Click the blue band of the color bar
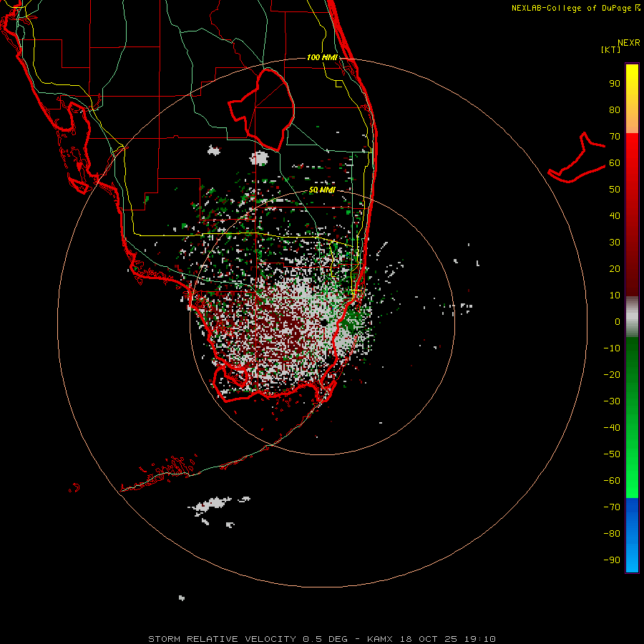644x644 pixels. [632, 535]
